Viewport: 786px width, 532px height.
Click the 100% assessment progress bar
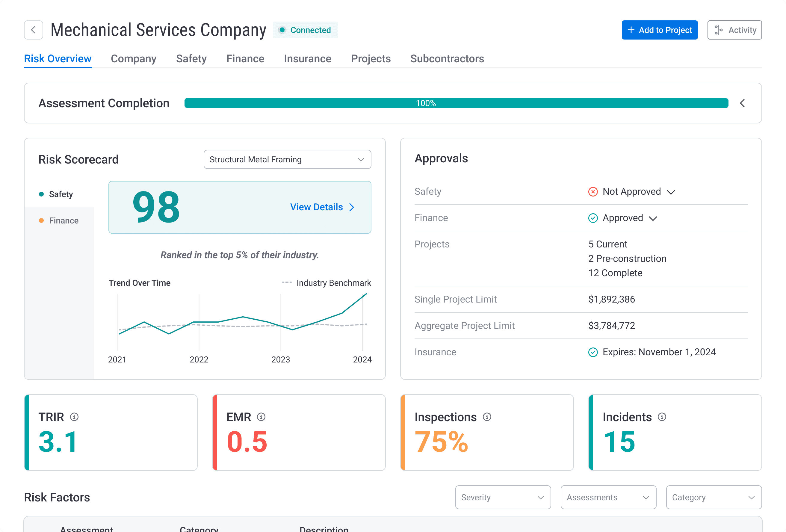[456, 103]
